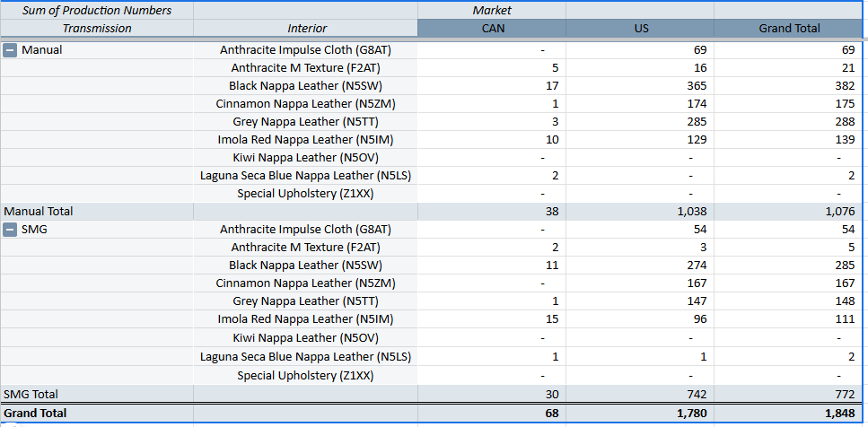Screen dimensions: 868x427
Task: Select SMG Total US value 742
Action: pyautogui.click(x=694, y=394)
